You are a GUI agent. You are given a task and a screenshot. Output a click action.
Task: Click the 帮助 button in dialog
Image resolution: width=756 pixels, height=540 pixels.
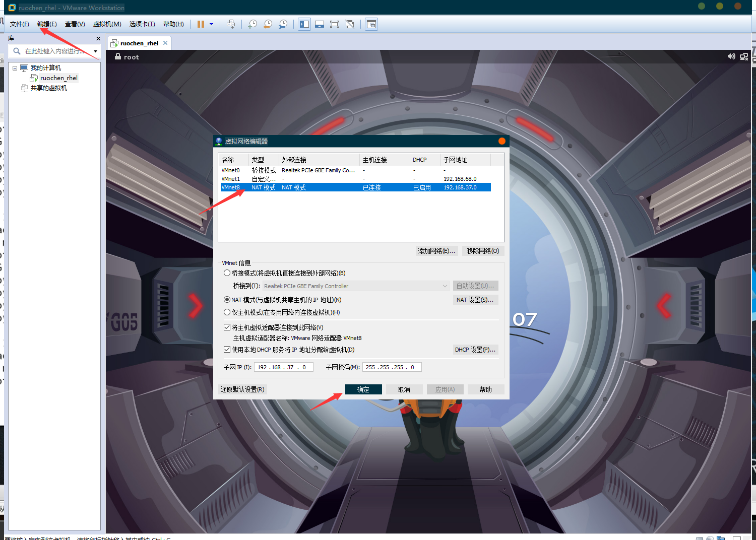[486, 389]
